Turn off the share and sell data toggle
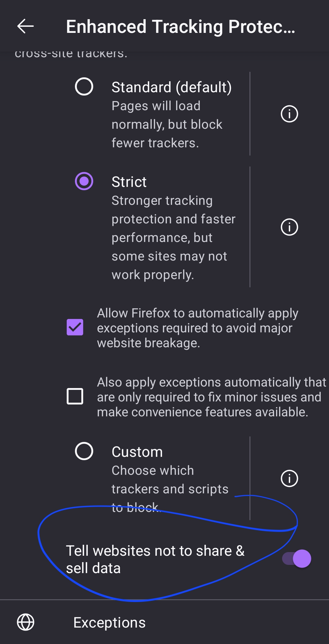 click(296, 559)
